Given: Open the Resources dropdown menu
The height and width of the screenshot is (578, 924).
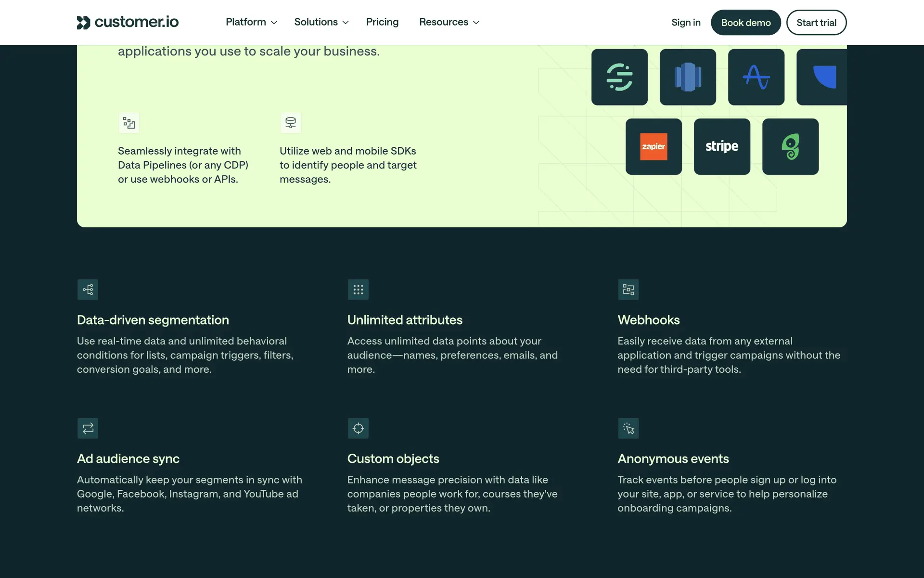Looking at the screenshot, I should 449,22.
